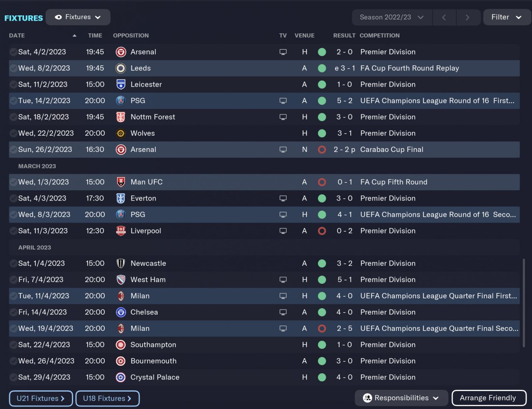This screenshot has height=409, width=532.
Task: Click the red loss indicator for Carabao Cup Final
Action: click(322, 149)
